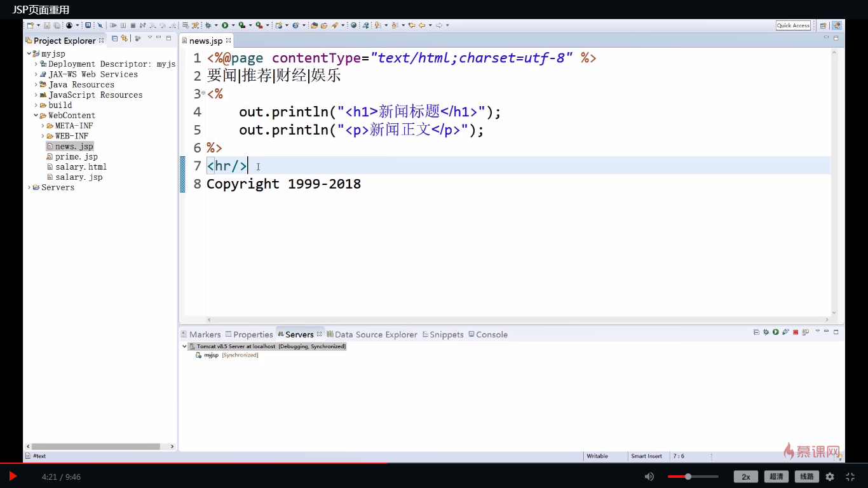Switch to the news.jsp editor tab

tap(206, 41)
